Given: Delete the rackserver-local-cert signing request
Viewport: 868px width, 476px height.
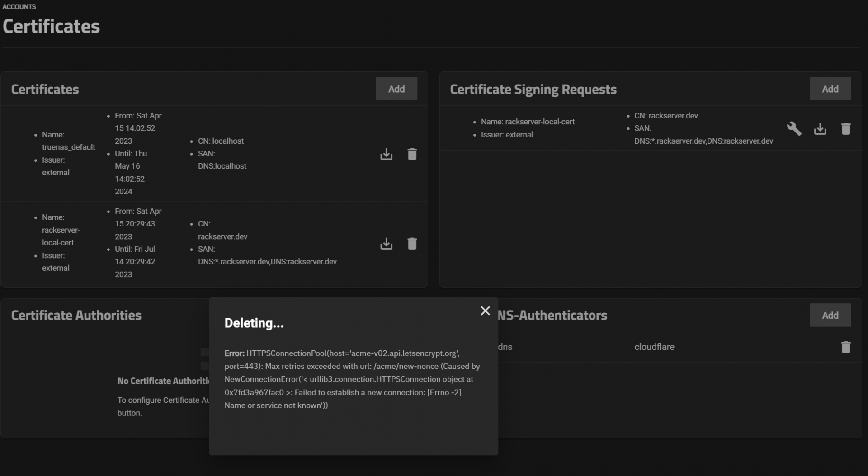Looking at the screenshot, I should pyautogui.click(x=846, y=129).
